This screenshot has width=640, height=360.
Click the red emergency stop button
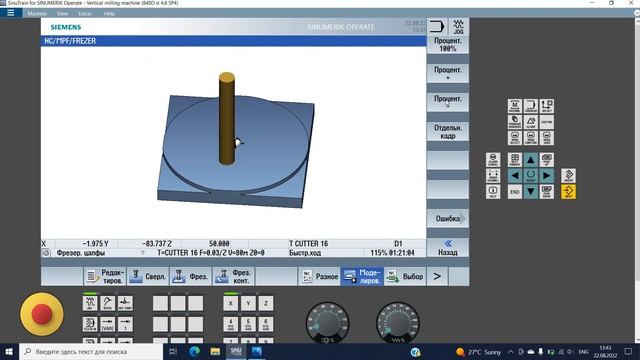coord(42,314)
